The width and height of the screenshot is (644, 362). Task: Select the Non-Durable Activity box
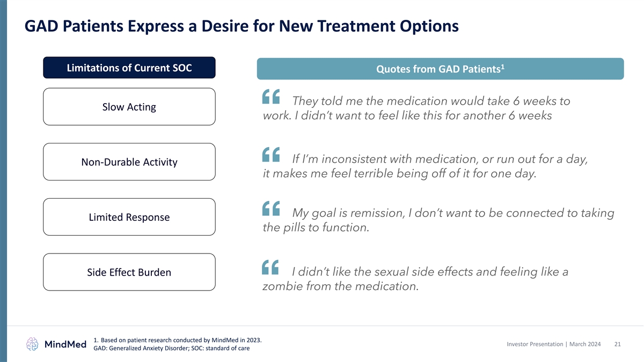[129, 162]
